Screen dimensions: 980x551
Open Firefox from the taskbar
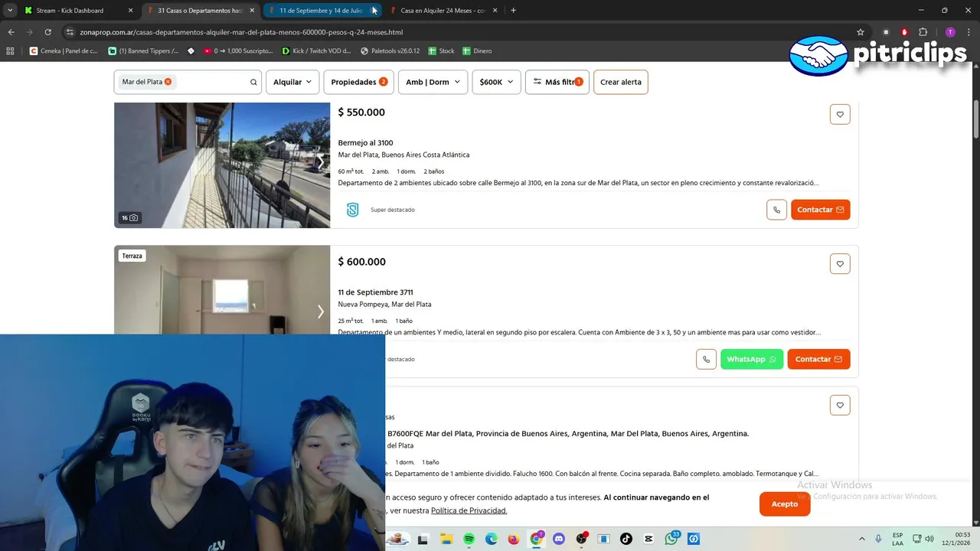513,539
